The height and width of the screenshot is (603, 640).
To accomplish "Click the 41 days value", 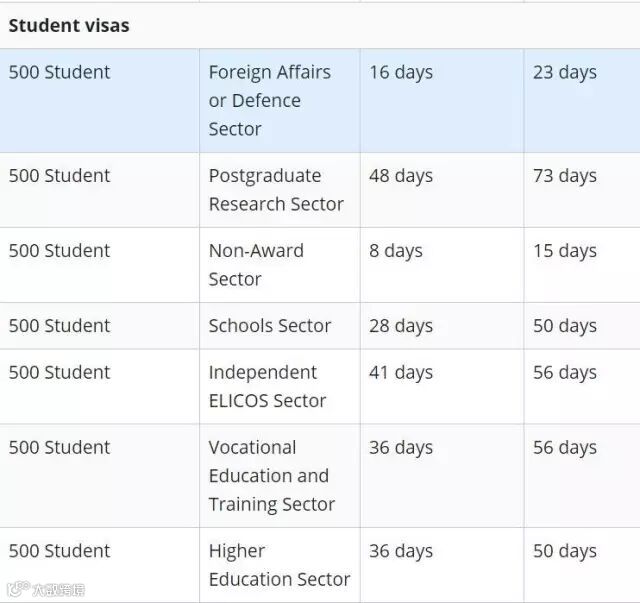I will [x=401, y=372].
